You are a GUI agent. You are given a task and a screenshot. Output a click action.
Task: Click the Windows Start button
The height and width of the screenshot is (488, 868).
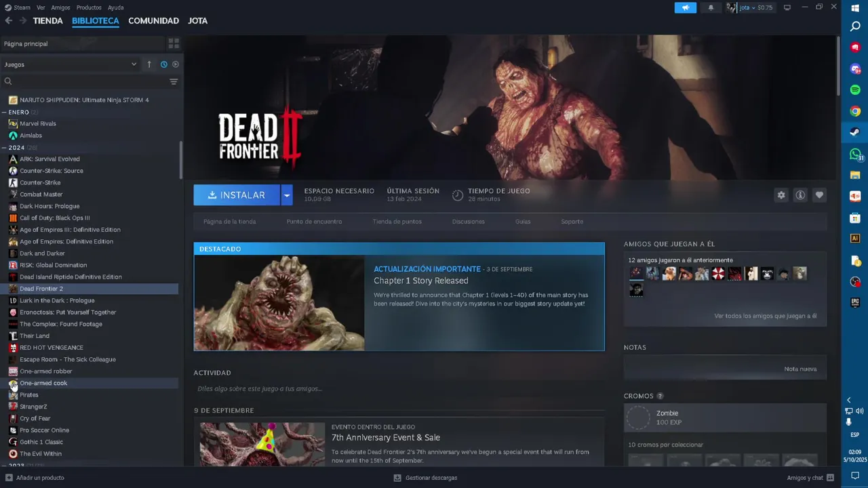pos(855,8)
